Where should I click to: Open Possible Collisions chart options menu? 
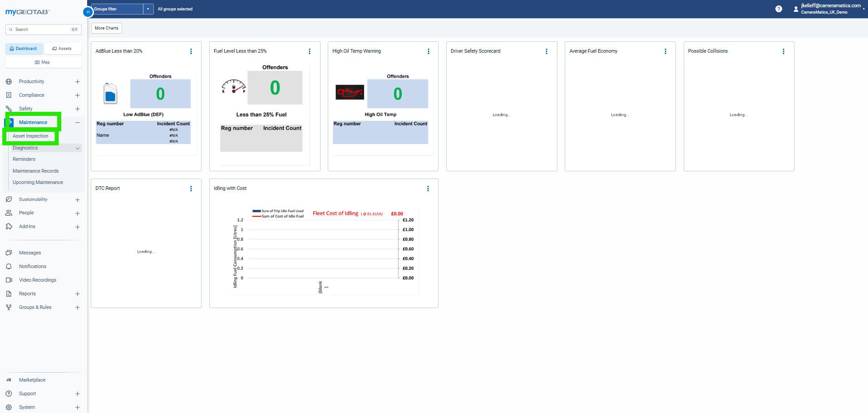[x=783, y=51]
